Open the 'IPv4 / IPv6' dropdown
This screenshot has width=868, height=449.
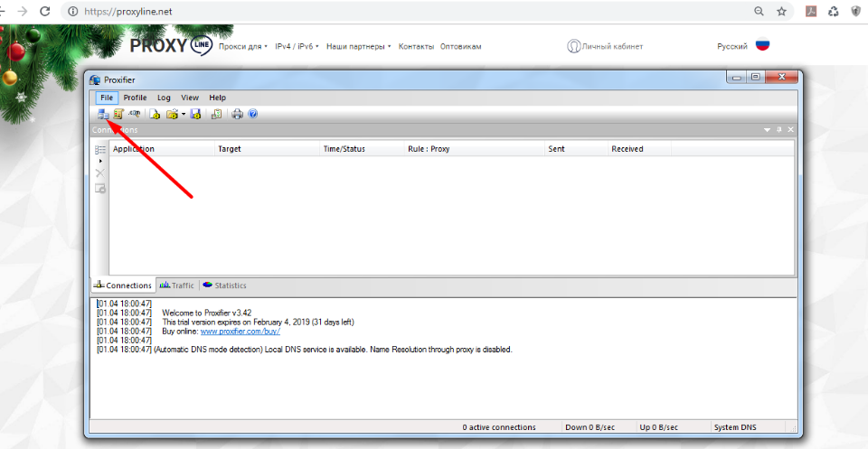pos(297,46)
